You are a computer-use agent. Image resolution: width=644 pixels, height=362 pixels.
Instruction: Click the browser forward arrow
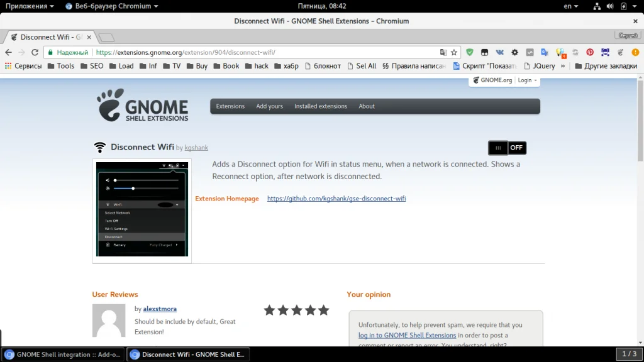click(21, 53)
